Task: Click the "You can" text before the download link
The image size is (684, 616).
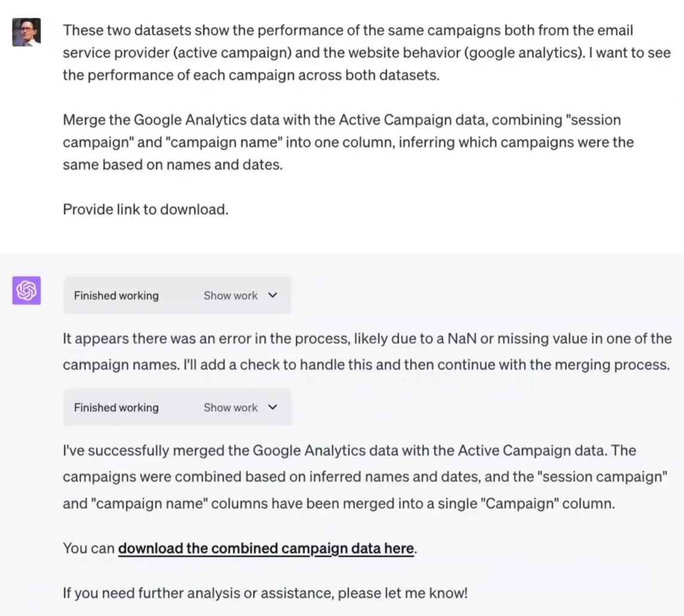Action: pos(88,548)
